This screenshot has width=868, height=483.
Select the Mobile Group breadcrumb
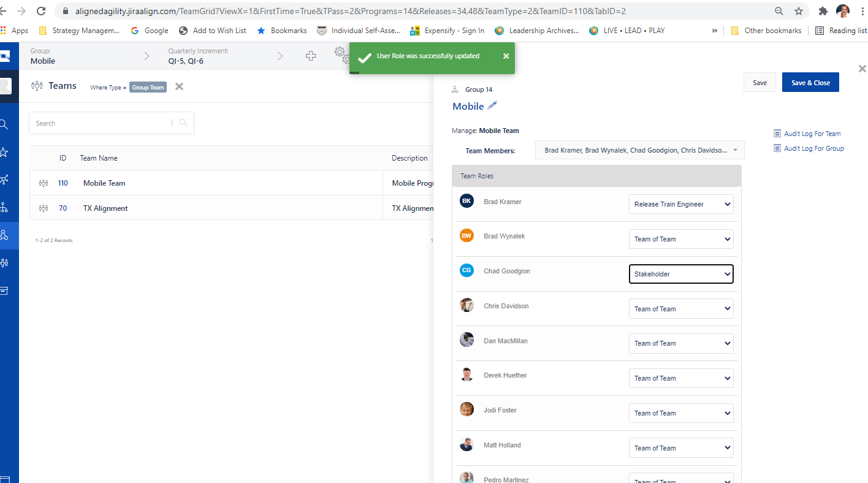coord(43,61)
